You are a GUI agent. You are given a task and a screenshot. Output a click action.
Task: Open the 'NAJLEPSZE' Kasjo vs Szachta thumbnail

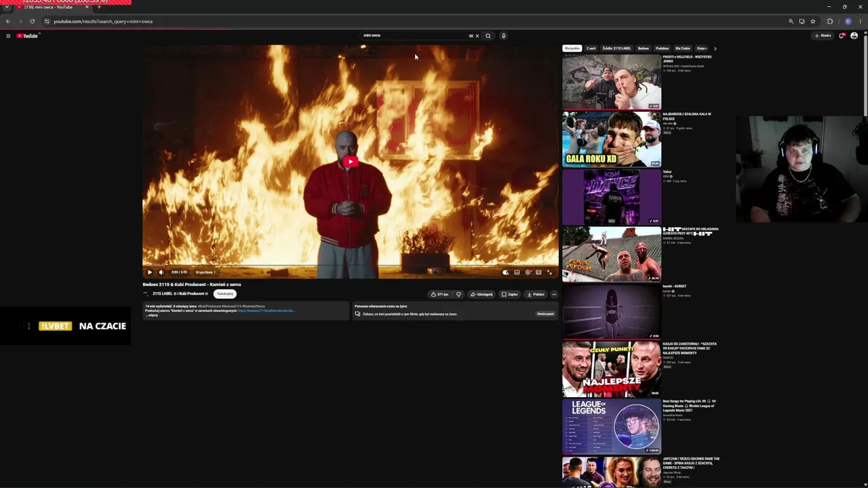tap(612, 369)
